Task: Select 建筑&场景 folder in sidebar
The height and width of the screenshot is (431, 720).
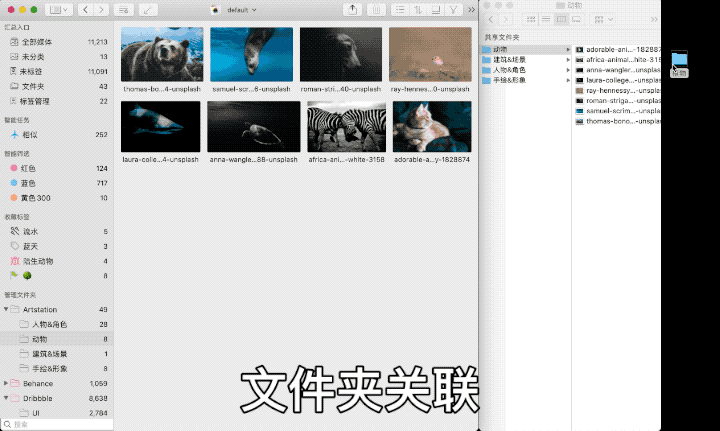Action: (57, 354)
